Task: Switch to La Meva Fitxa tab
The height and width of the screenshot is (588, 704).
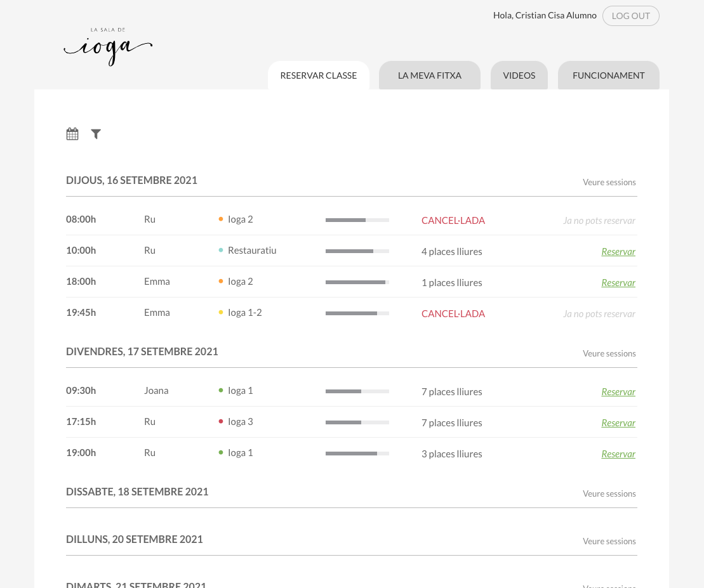Action: click(429, 75)
